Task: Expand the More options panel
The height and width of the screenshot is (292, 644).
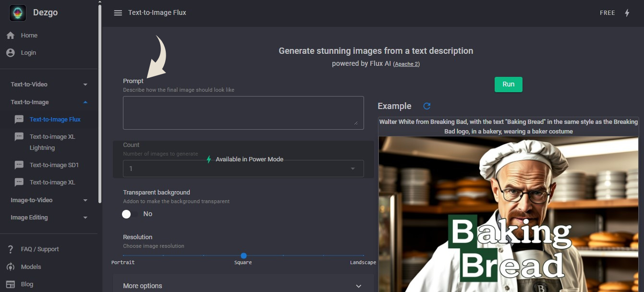Action: pyautogui.click(x=358, y=286)
